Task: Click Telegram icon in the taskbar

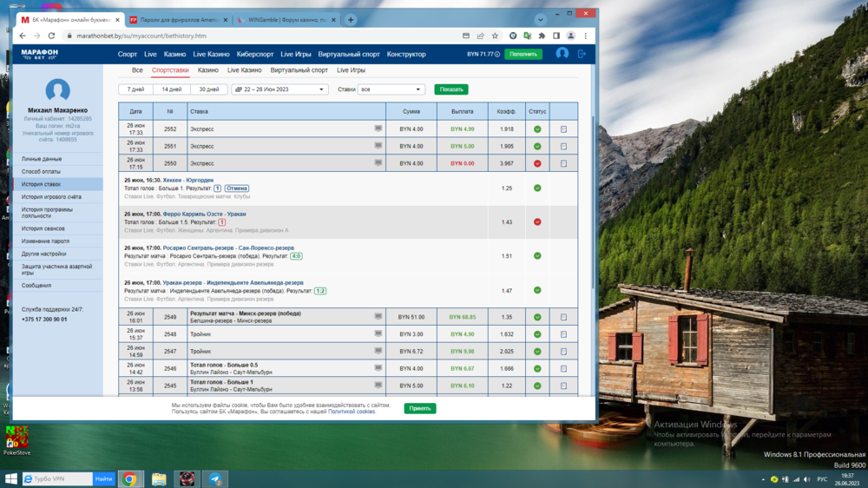Action: (x=214, y=478)
